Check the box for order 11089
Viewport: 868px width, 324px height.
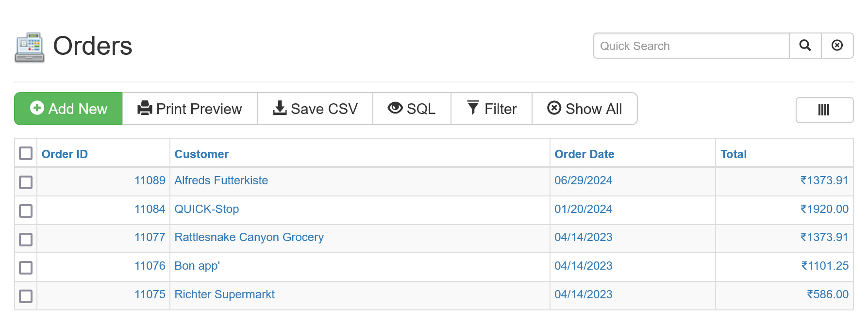tap(26, 182)
